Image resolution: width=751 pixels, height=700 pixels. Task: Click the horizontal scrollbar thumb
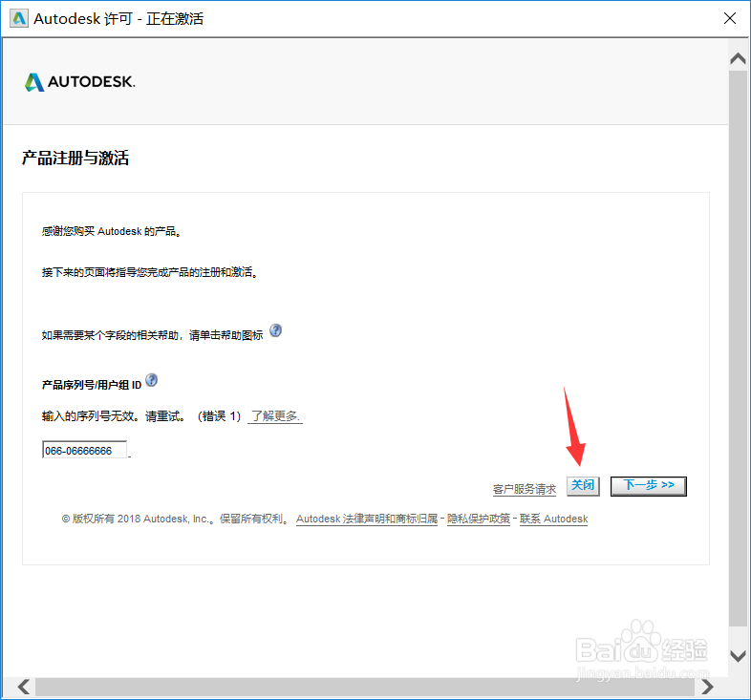(x=365, y=687)
